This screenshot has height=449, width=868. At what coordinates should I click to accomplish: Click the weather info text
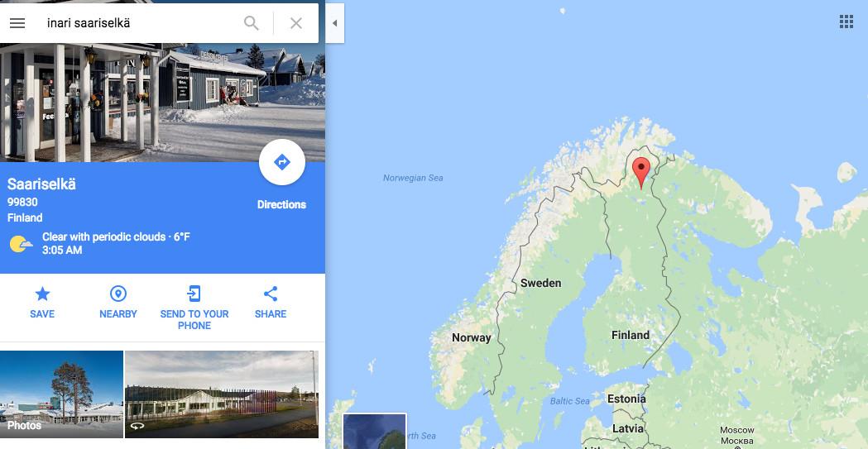[x=116, y=243]
